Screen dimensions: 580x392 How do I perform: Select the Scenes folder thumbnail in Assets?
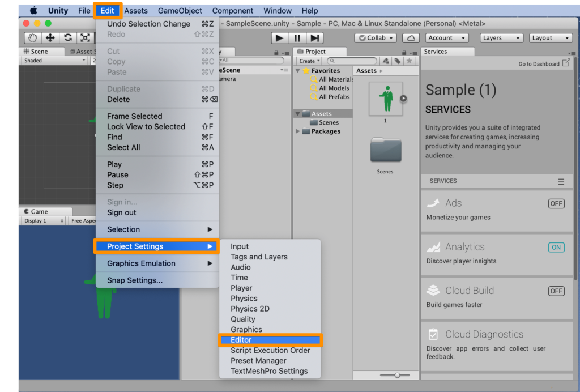385,150
